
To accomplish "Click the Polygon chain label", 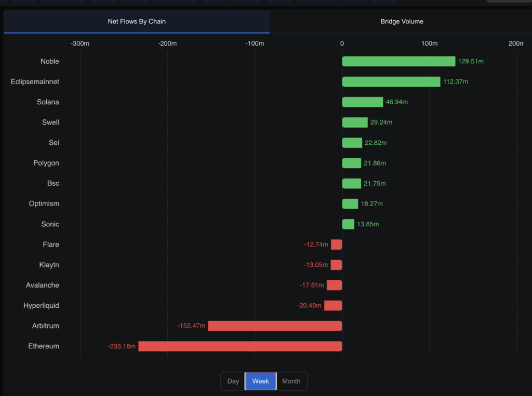I will [x=46, y=163].
